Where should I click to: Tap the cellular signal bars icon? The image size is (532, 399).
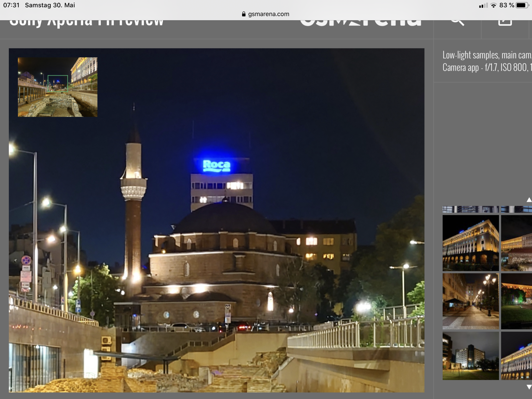(483, 5)
